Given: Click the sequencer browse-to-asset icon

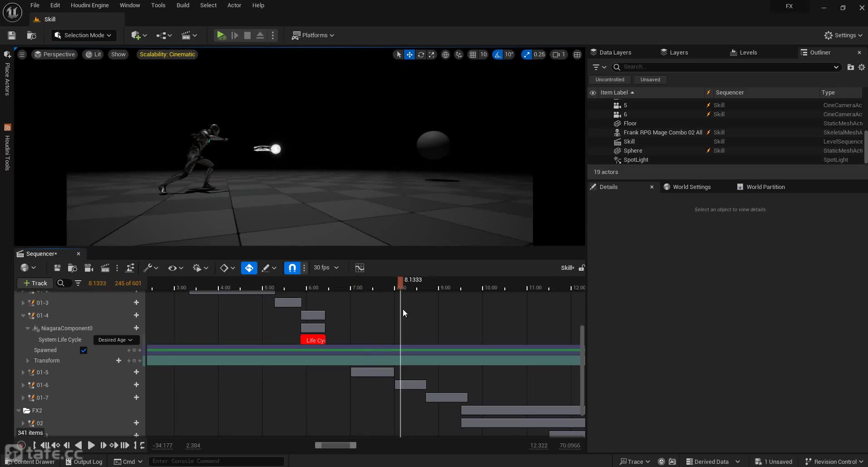Looking at the screenshot, I should pos(72,268).
